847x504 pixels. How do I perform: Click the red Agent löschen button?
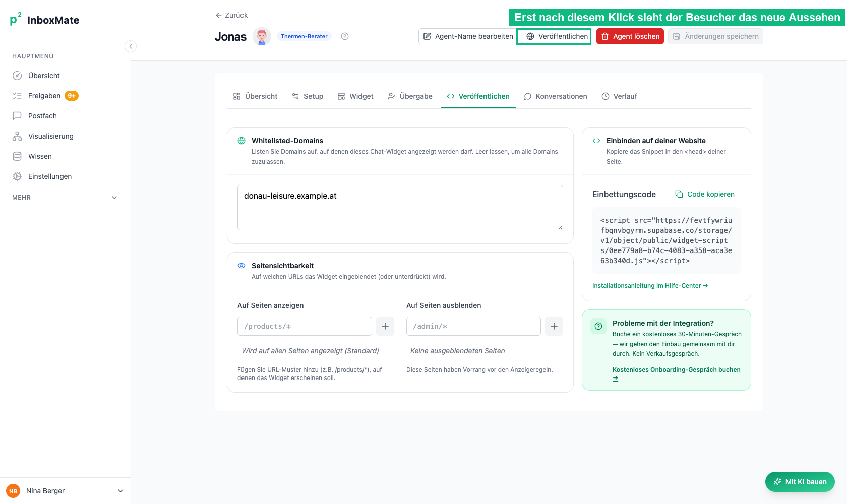tap(630, 36)
